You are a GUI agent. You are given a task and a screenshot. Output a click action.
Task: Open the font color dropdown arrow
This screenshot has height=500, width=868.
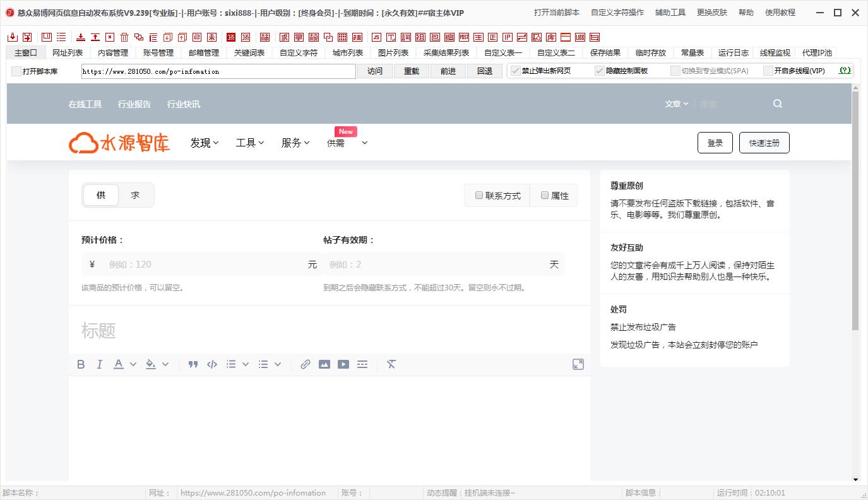[133, 364]
